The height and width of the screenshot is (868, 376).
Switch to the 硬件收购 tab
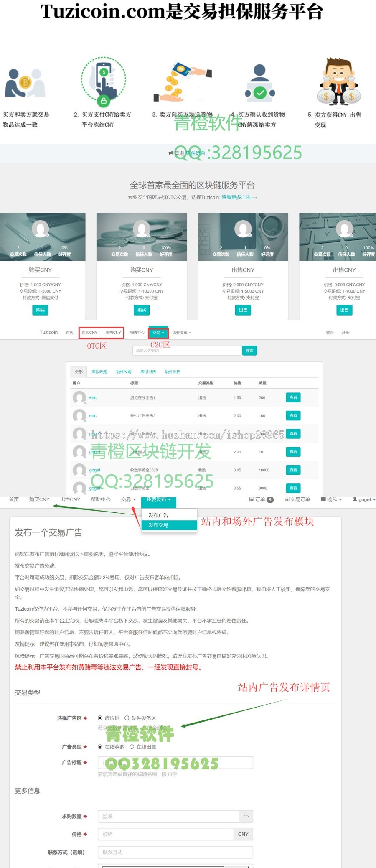[x=124, y=372]
